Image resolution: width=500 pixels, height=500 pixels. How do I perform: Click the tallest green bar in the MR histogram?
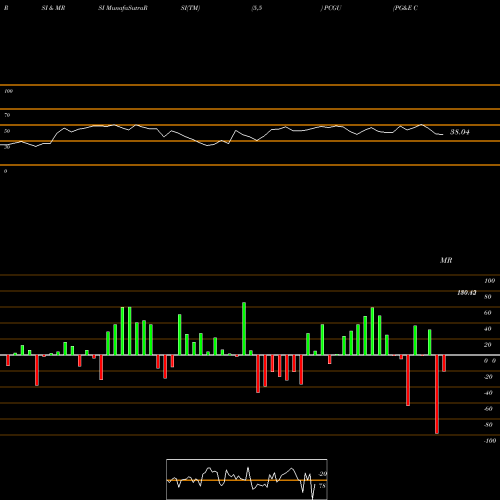[x=244, y=329]
